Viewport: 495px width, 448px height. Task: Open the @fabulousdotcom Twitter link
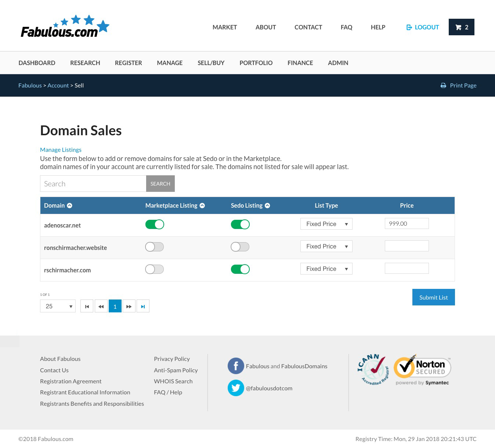point(269,388)
